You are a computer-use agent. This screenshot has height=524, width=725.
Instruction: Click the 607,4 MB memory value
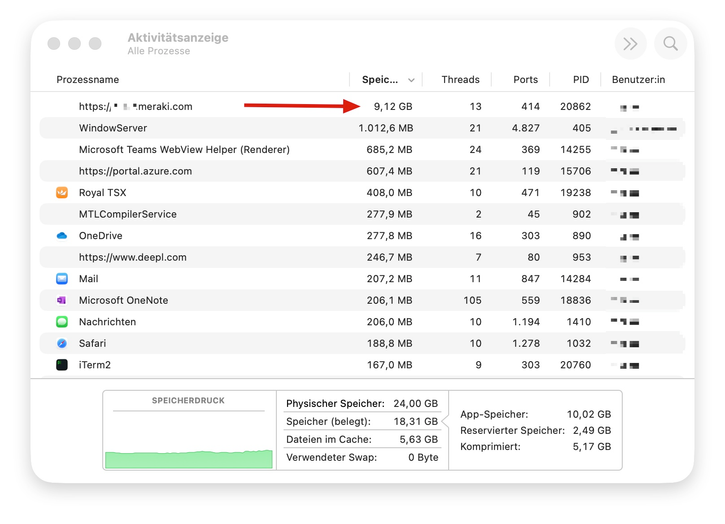coord(389,171)
